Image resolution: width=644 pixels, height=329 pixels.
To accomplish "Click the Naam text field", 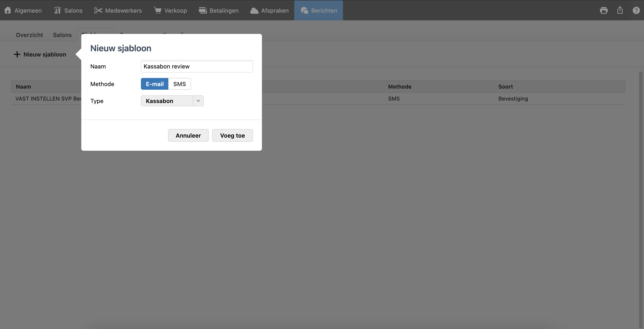I will tap(196, 66).
